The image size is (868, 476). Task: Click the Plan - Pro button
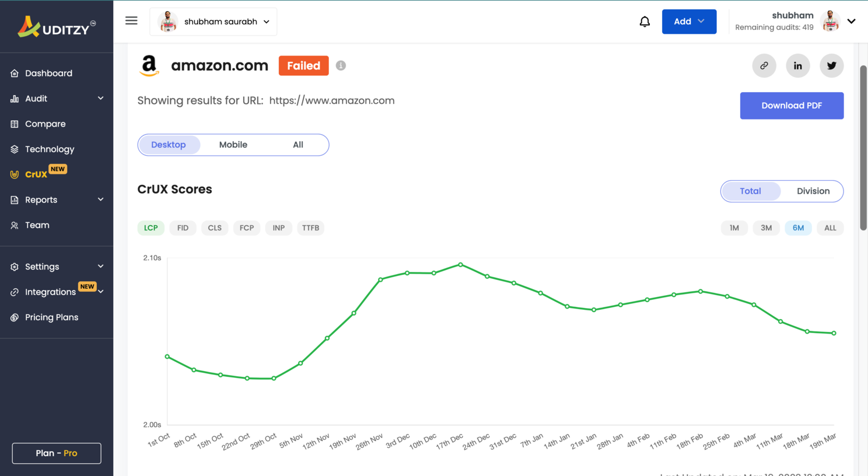tap(57, 453)
